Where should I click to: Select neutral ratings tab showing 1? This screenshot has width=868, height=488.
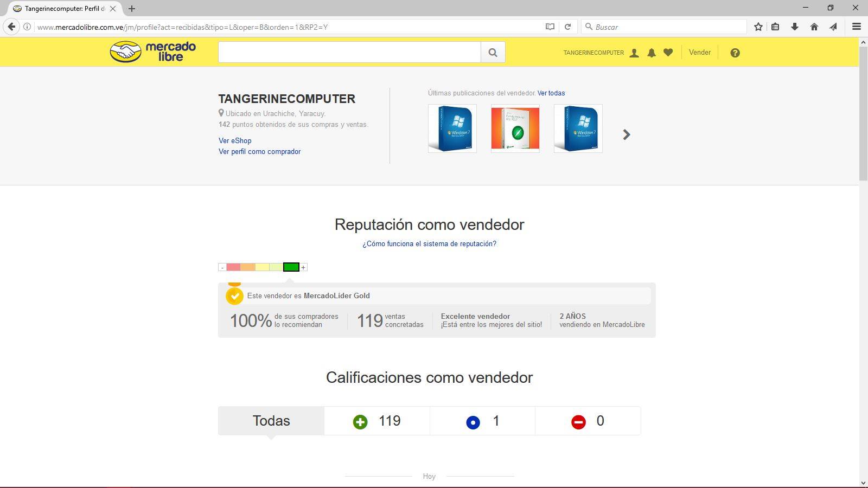coord(482,421)
